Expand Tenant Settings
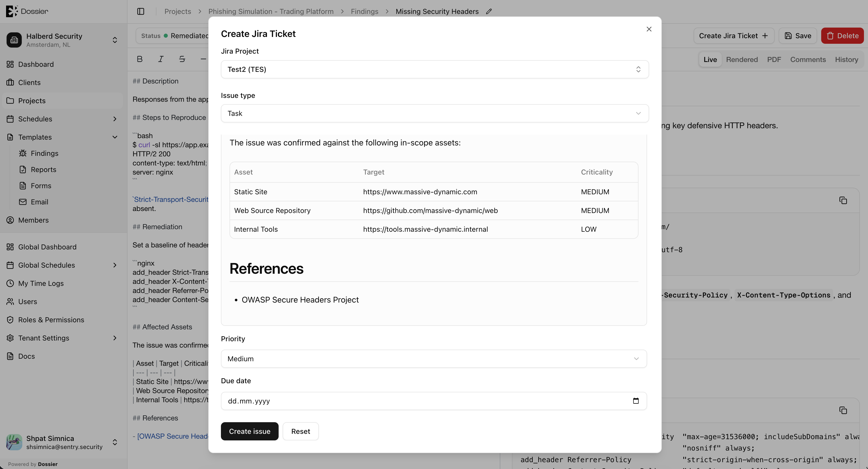868x469 pixels. [x=63, y=338]
